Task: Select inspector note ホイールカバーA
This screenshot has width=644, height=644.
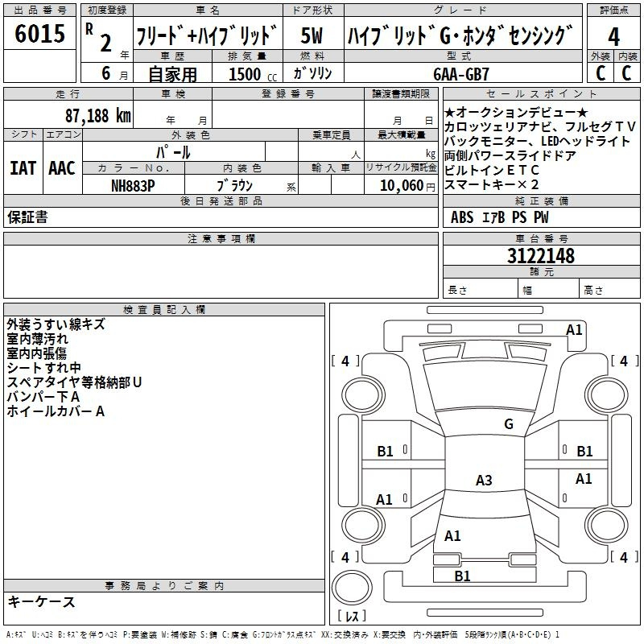Action: pyautogui.click(x=56, y=411)
